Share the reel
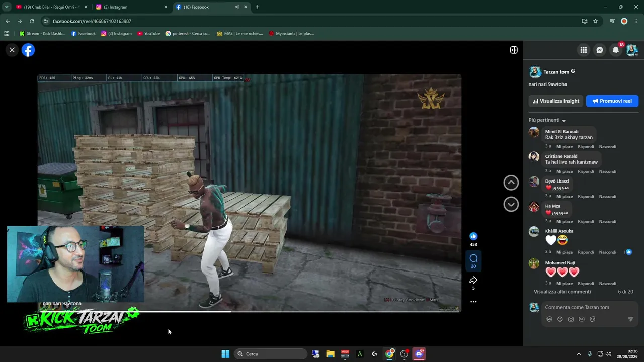This screenshot has width=644, height=362. point(473,280)
